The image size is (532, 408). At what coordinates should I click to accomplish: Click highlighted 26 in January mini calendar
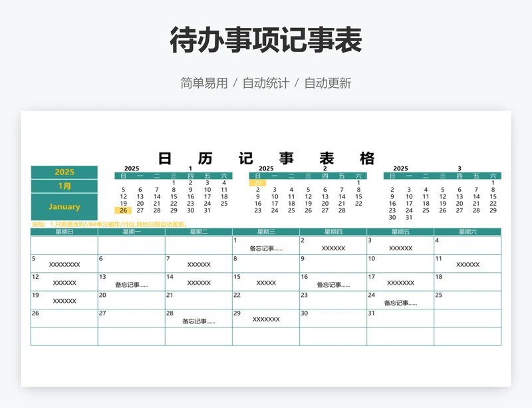pos(123,210)
